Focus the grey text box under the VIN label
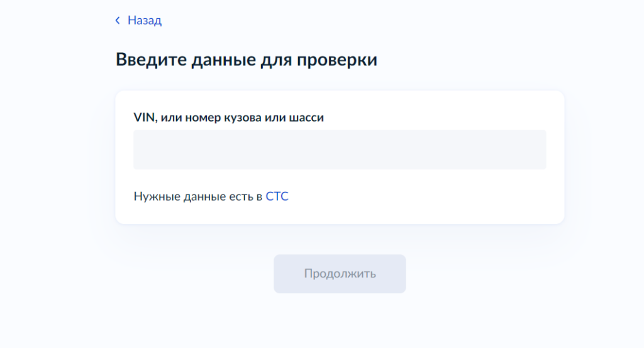 coord(340,150)
